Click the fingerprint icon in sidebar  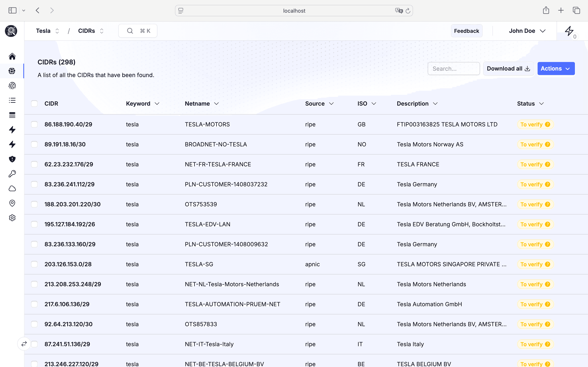click(12, 86)
